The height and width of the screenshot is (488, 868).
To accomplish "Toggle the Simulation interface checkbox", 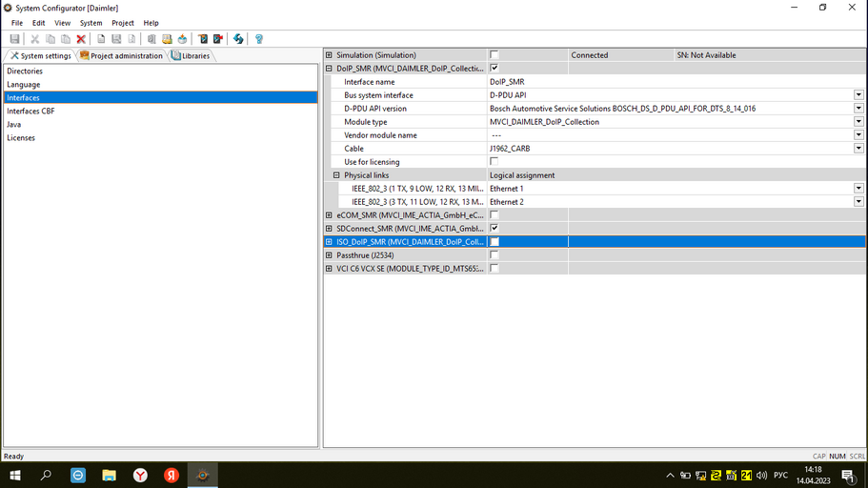I will pyautogui.click(x=495, y=55).
